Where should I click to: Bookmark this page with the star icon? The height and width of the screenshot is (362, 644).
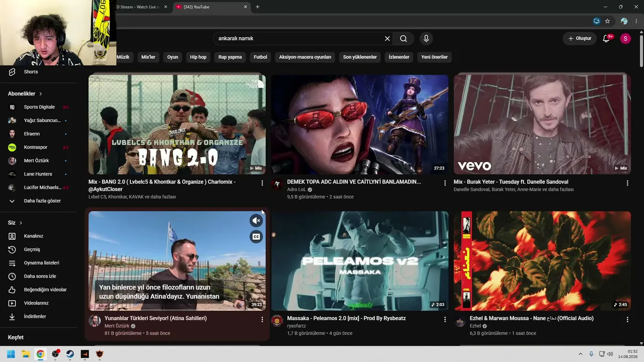point(607,21)
